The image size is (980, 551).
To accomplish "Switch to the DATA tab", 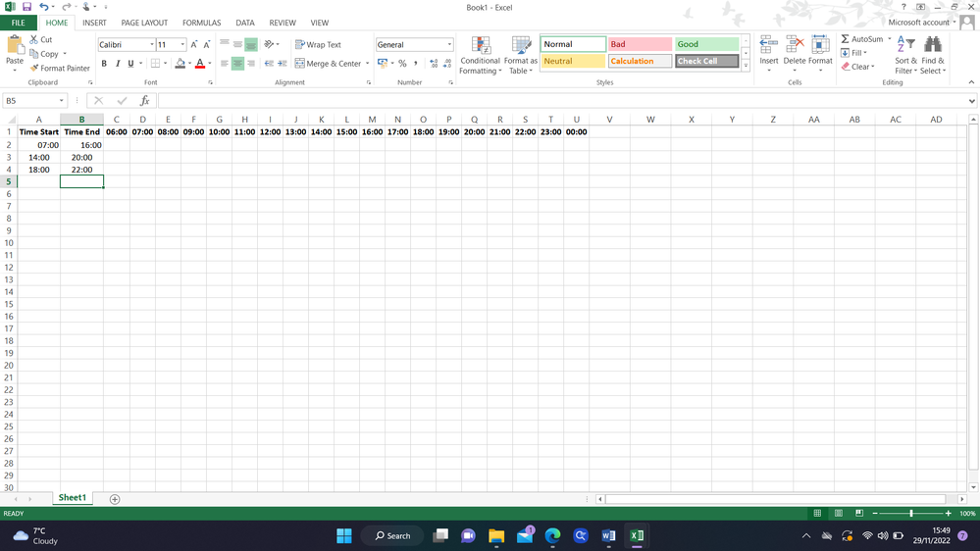I will [245, 23].
